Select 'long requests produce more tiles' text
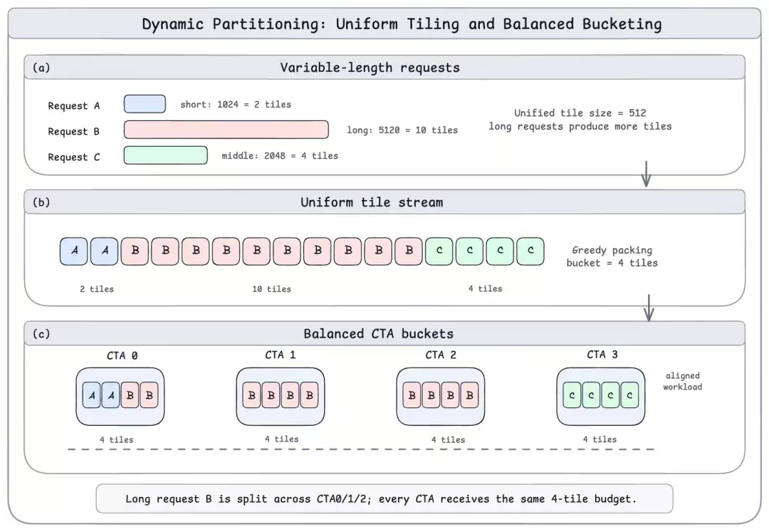 (x=580, y=127)
